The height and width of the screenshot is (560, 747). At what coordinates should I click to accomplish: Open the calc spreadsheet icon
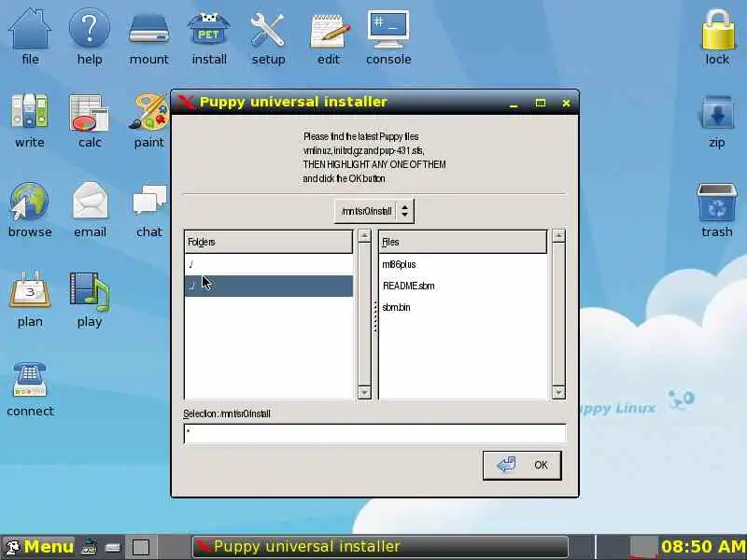point(90,121)
